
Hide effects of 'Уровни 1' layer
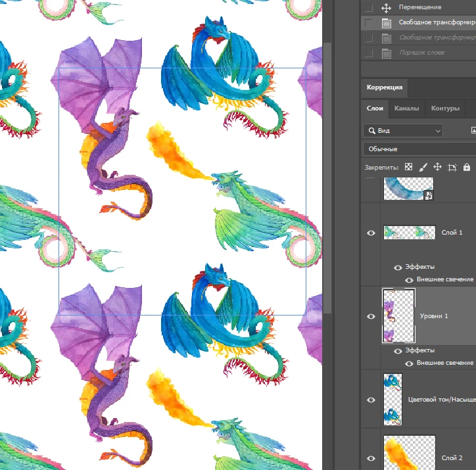[x=398, y=351]
